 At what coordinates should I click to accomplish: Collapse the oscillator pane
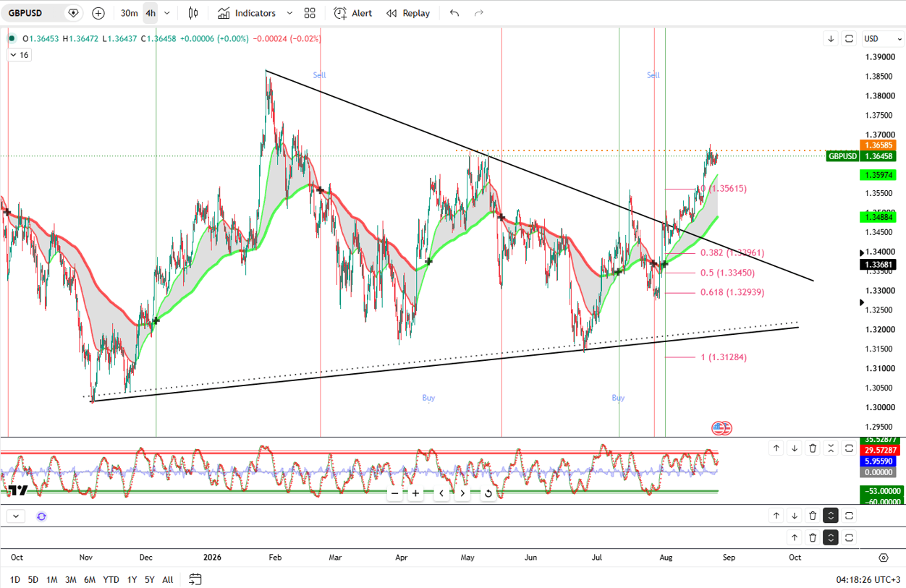click(x=831, y=448)
